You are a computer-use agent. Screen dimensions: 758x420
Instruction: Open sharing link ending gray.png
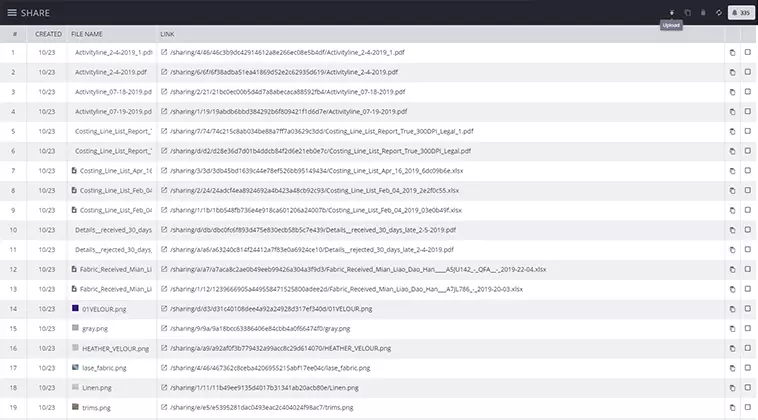coord(260,329)
